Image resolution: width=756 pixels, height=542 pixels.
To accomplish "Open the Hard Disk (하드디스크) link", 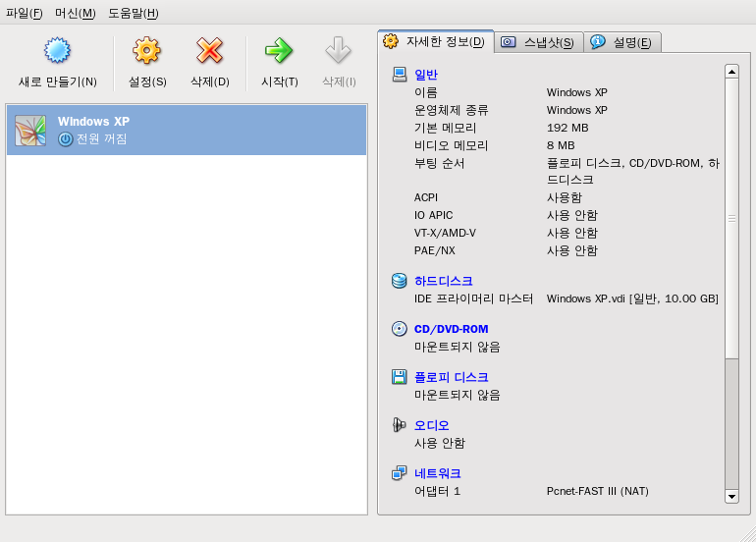I will click(x=444, y=281).
